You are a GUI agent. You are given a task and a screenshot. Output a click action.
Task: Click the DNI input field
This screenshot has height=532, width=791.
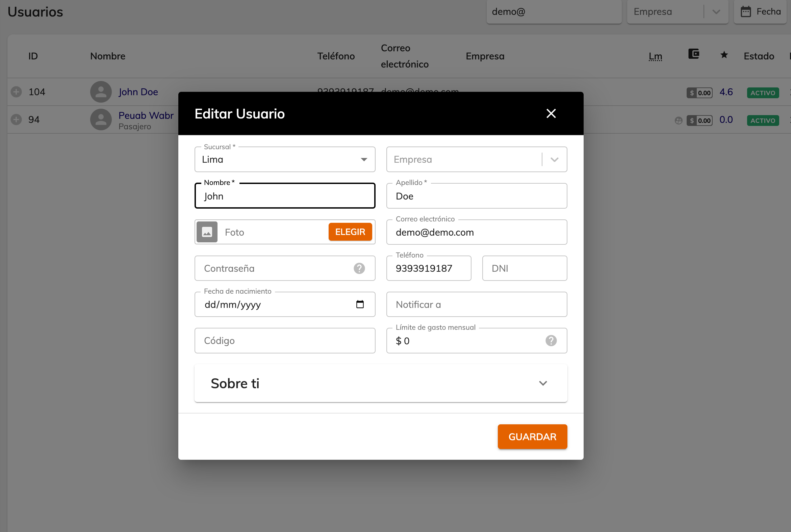524,268
